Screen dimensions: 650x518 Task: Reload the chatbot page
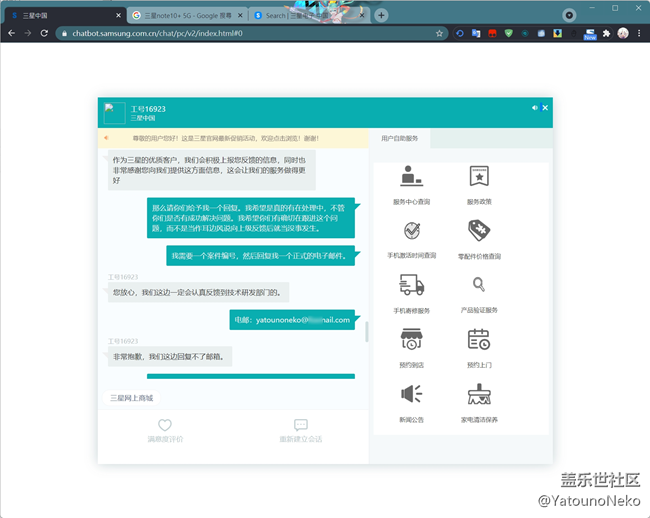[44, 33]
